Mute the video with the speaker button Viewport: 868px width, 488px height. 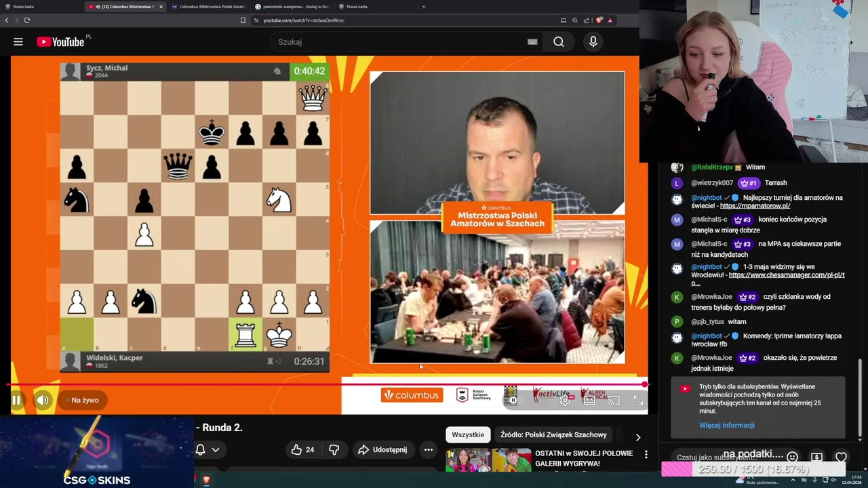[x=43, y=400]
